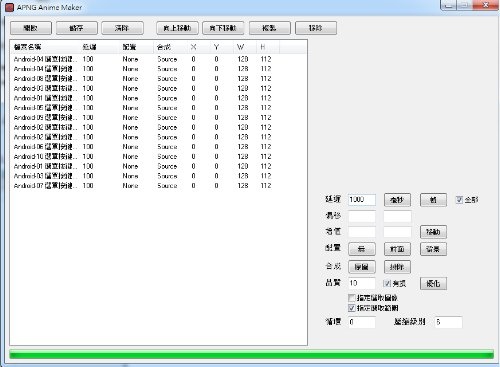Sort by the file name column header
500x367 pixels.
tap(45, 47)
